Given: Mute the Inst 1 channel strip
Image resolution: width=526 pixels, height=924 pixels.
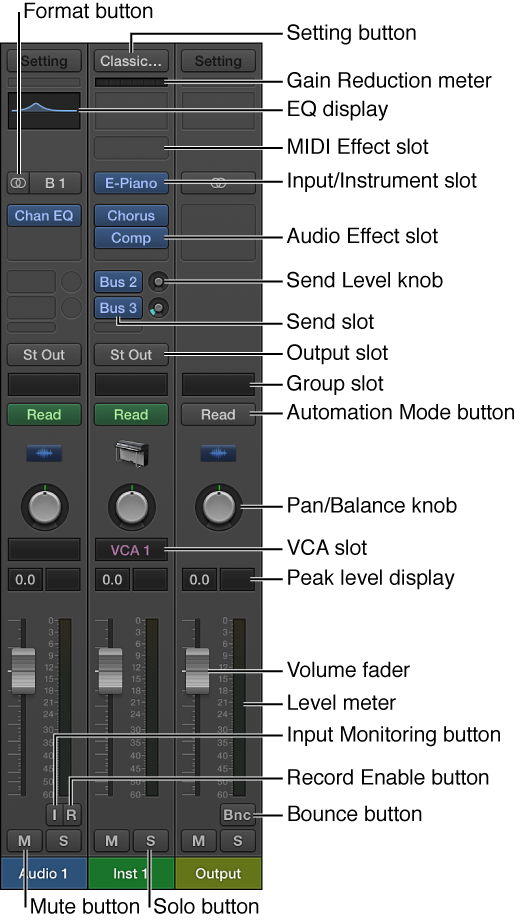Looking at the screenshot, I should 111,841.
